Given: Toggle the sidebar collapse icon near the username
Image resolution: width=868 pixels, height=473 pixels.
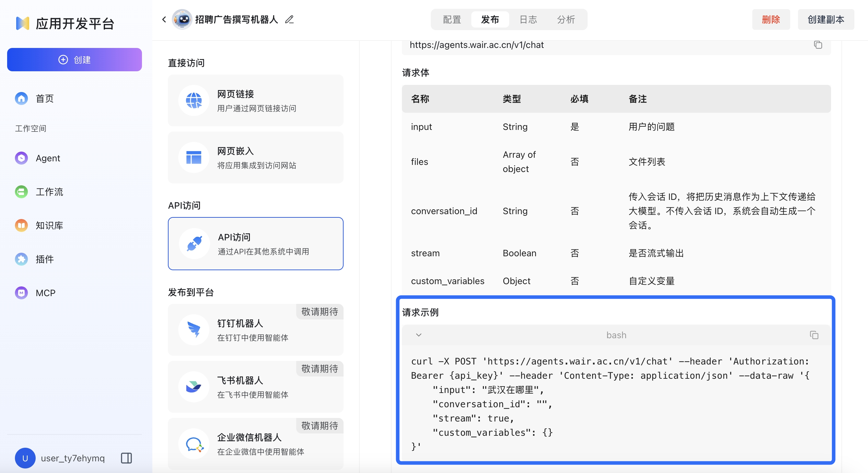Looking at the screenshot, I should [x=126, y=458].
